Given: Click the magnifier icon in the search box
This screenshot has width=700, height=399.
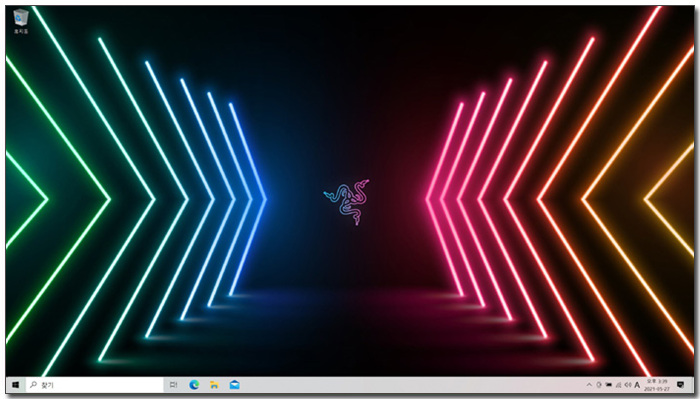Looking at the screenshot, I should pos(33,385).
